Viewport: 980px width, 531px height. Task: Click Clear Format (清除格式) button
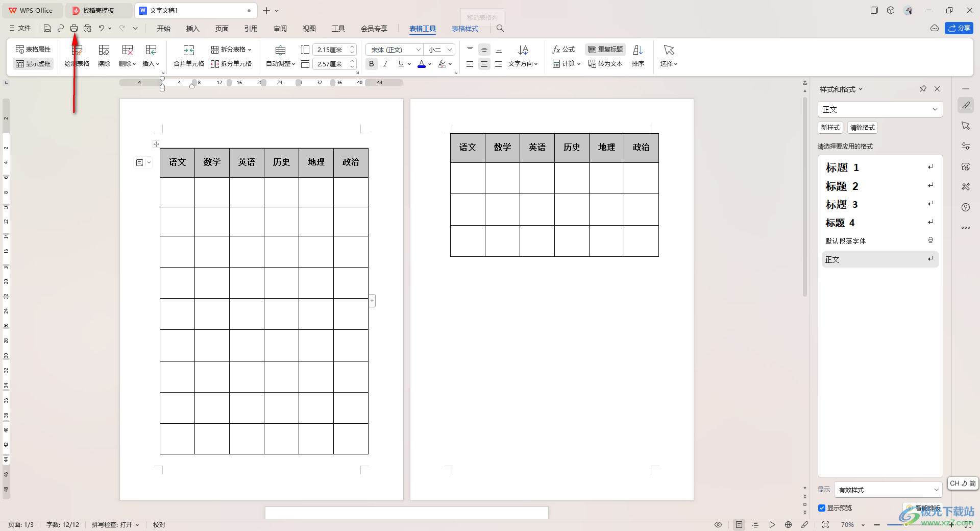[x=863, y=128]
